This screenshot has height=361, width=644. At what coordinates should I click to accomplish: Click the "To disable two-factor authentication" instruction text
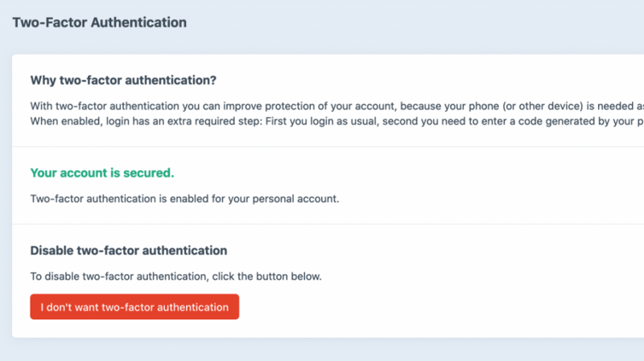point(121,276)
